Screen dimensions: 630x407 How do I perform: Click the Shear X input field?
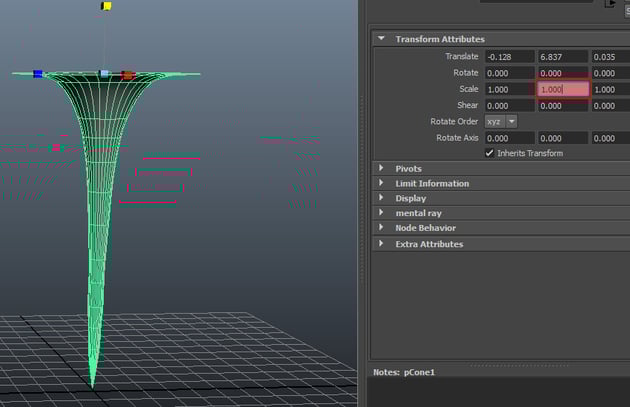(508, 105)
